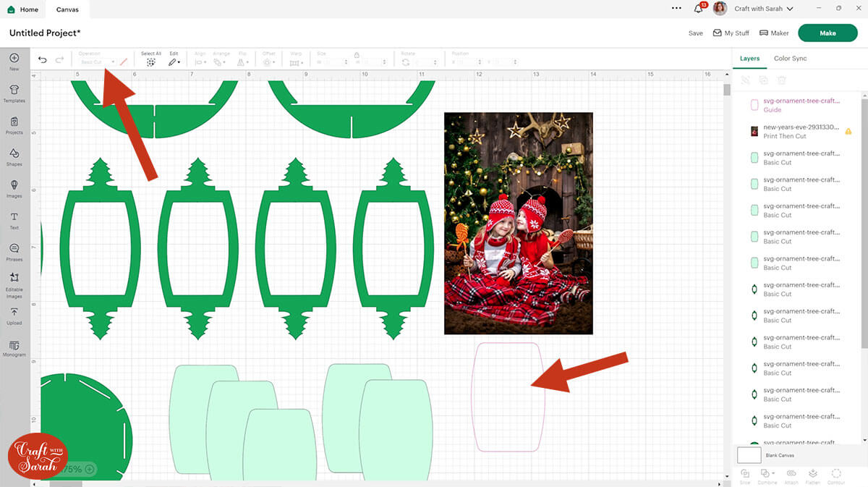Viewport: 868px width, 487px height.
Task: Open the Align dropdown
Action: [200, 63]
